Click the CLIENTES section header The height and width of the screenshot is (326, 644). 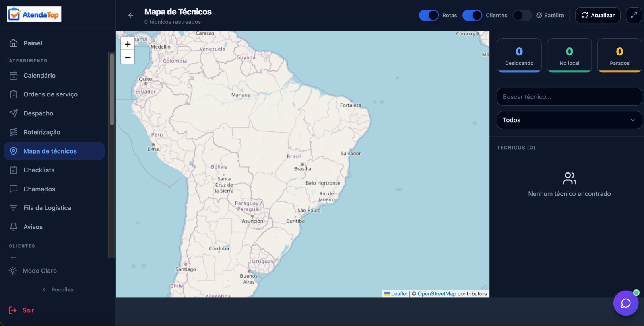[x=22, y=246]
